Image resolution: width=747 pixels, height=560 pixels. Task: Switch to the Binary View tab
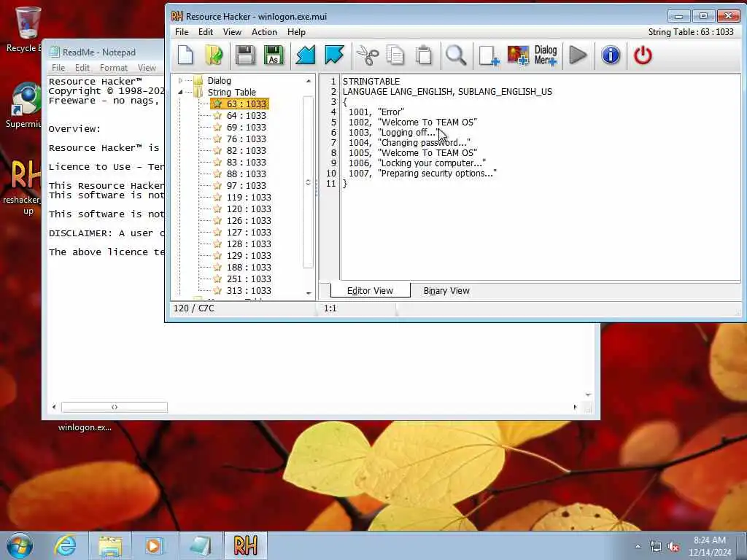tap(446, 290)
